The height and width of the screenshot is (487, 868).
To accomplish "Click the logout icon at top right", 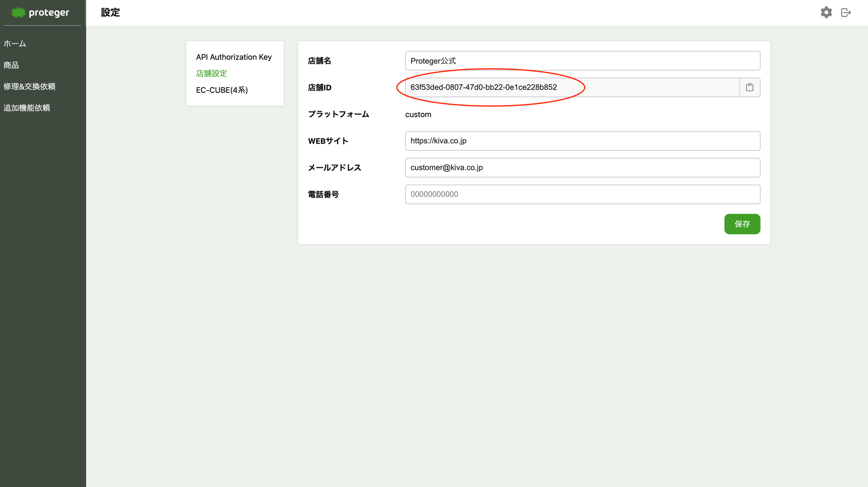I will click(x=846, y=13).
